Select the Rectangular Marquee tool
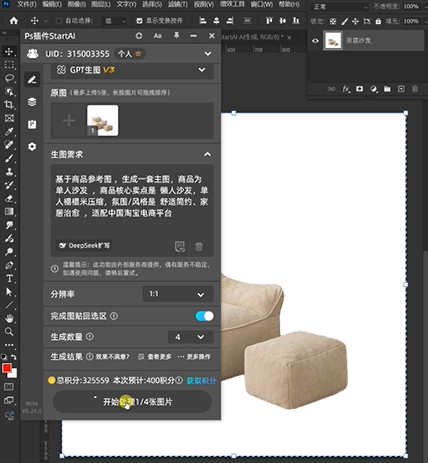The height and width of the screenshot is (463, 428). (9, 65)
